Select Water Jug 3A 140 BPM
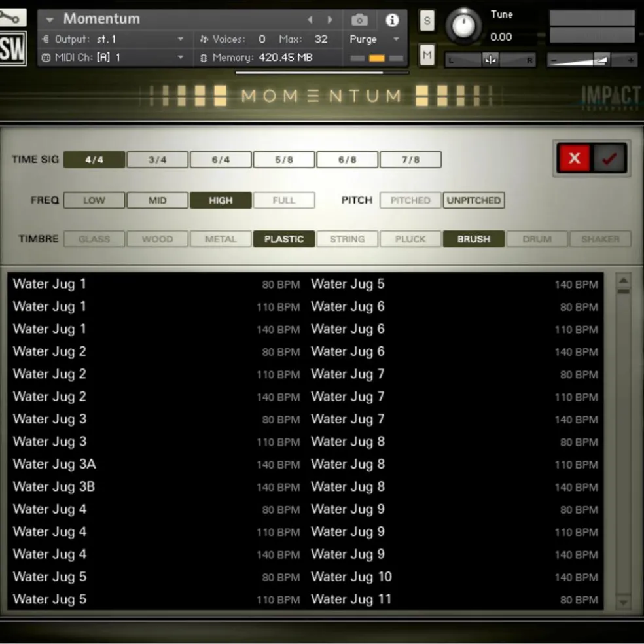 point(156,464)
